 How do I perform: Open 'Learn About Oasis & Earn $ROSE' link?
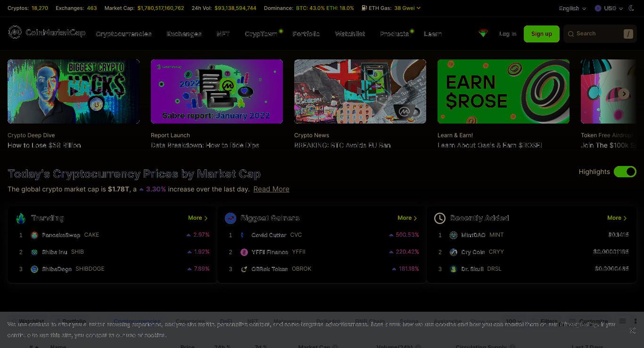pyautogui.click(x=490, y=145)
